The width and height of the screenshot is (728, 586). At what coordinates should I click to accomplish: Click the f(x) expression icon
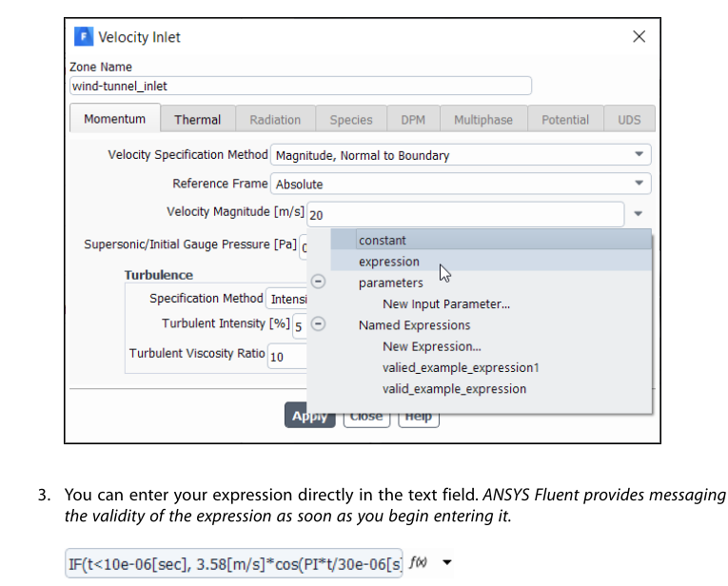click(x=418, y=562)
